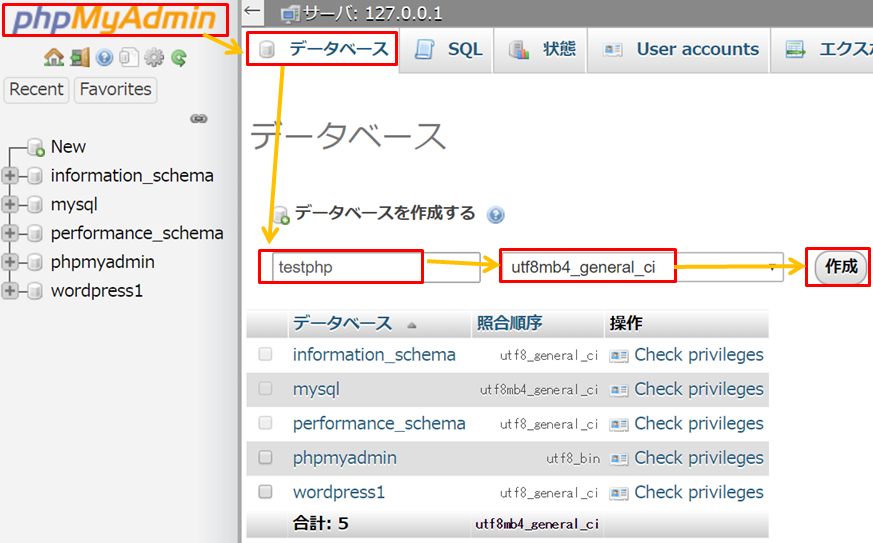Sort by データベース column header

pyautogui.click(x=342, y=324)
